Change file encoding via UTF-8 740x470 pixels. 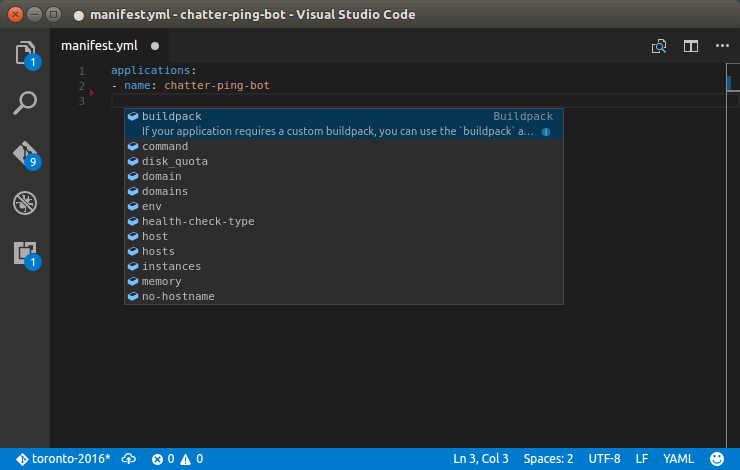point(604,459)
